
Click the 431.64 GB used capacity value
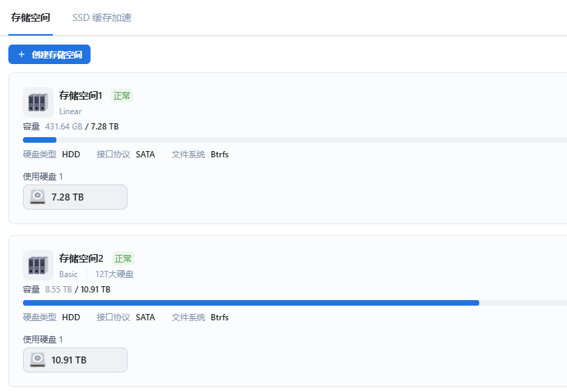click(x=63, y=127)
